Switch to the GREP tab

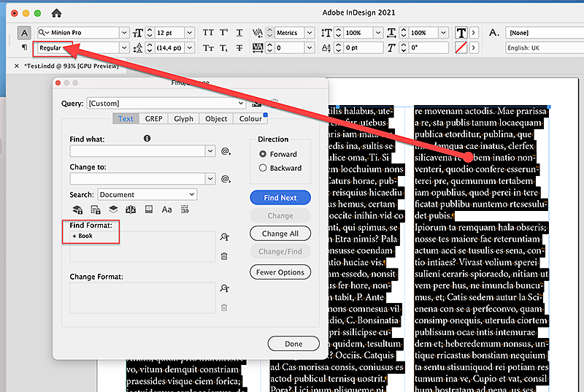pyautogui.click(x=153, y=119)
